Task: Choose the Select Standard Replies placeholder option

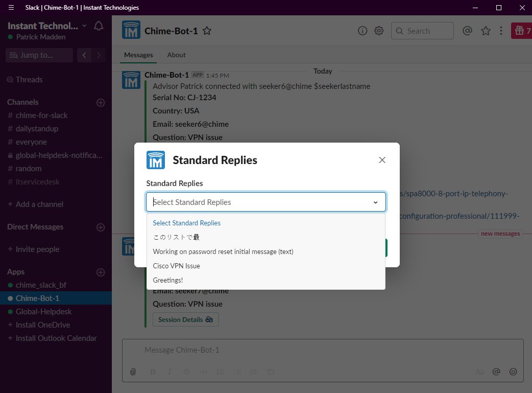Action: pos(265,223)
